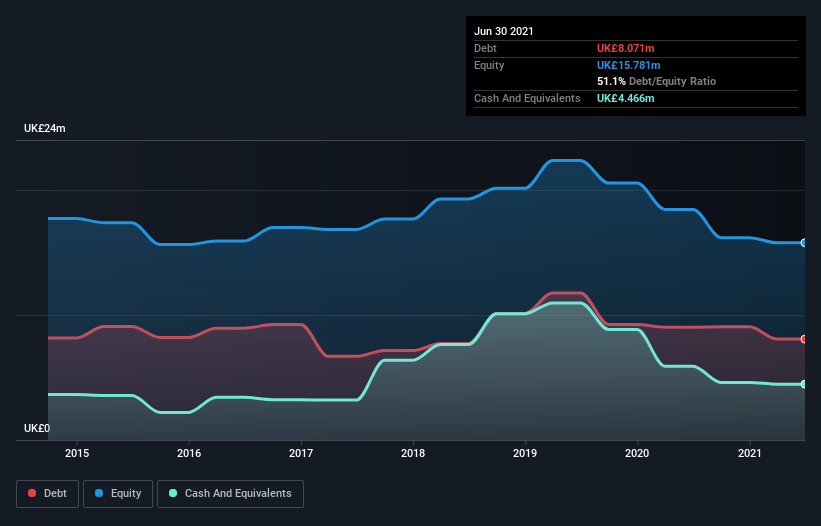Click the 51.1% Debt/Equity Ratio text

(657, 81)
